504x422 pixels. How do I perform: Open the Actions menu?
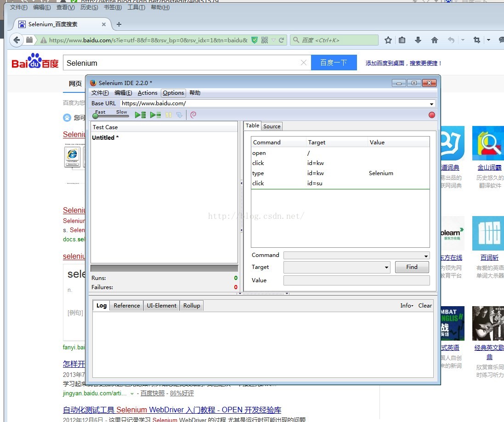(147, 93)
